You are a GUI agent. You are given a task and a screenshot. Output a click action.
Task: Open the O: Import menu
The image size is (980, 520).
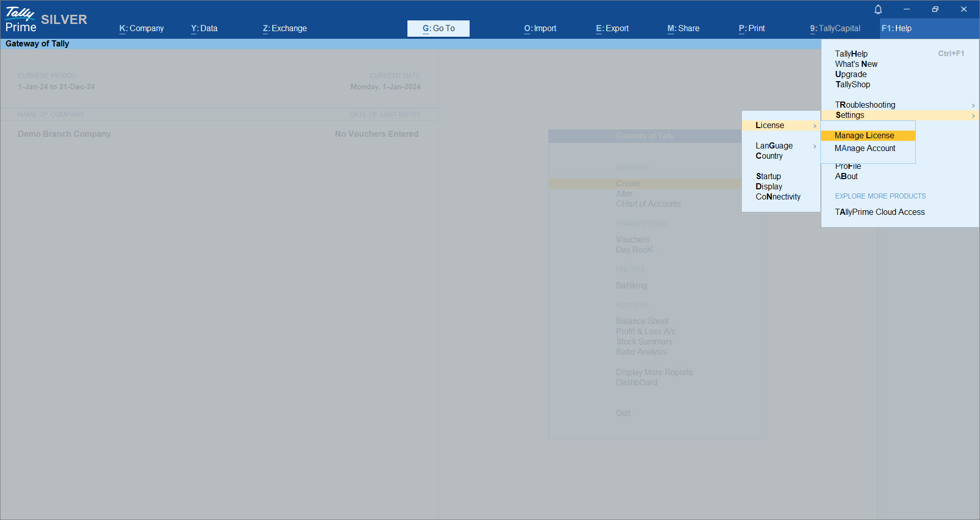click(540, 29)
